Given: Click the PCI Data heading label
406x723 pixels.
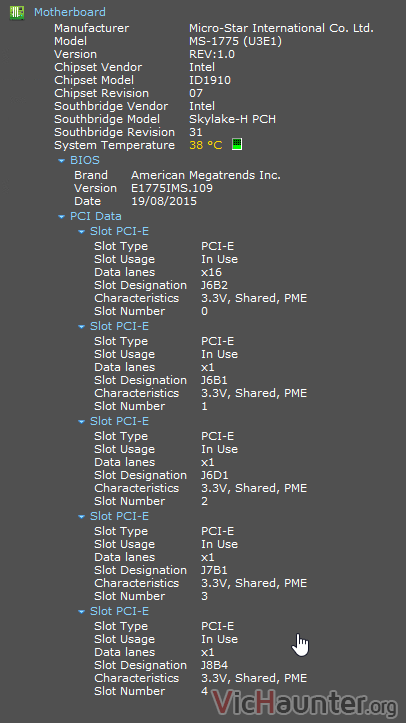Looking at the screenshot, I should tap(96, 216).
